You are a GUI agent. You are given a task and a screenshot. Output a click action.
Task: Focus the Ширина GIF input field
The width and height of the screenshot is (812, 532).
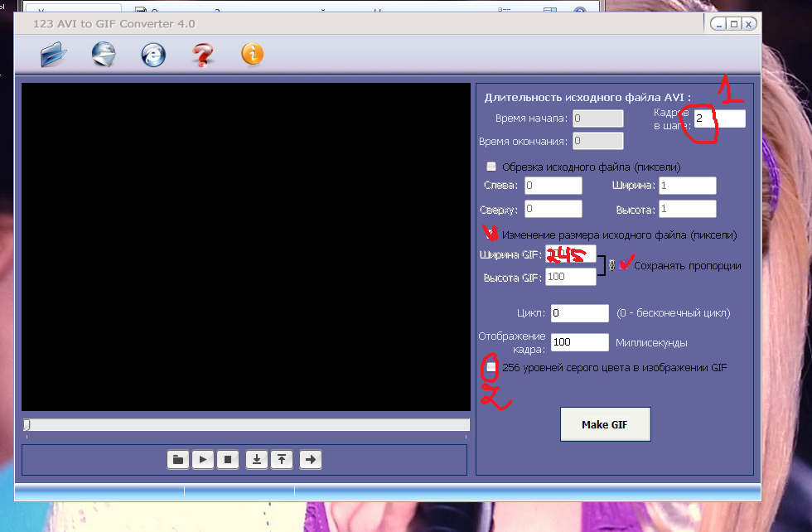[570, 255]
